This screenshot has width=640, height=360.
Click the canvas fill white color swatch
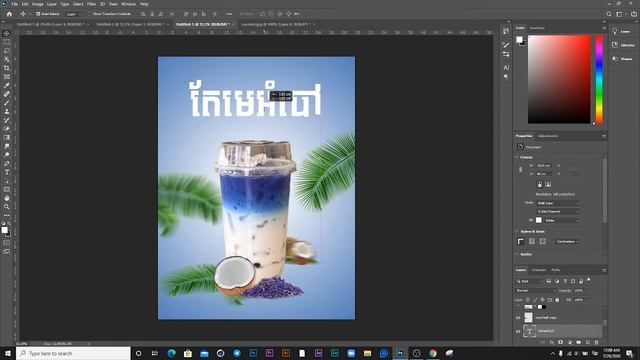point(539,220)
